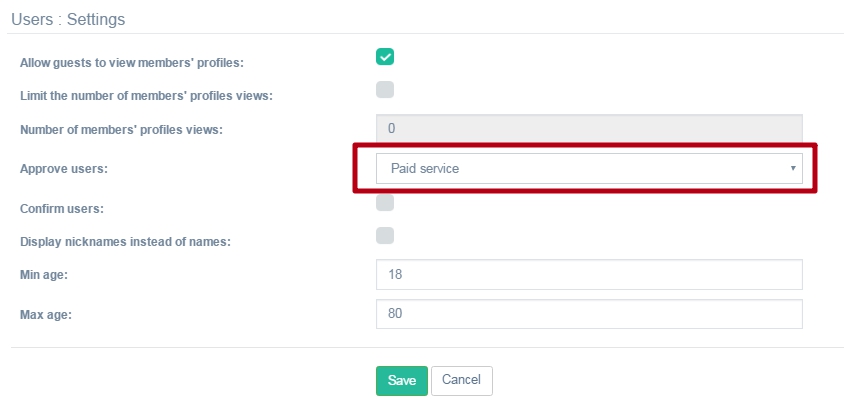The image size is (844, 402).
Task: Click the Approve users label
Action: point(64,169)
